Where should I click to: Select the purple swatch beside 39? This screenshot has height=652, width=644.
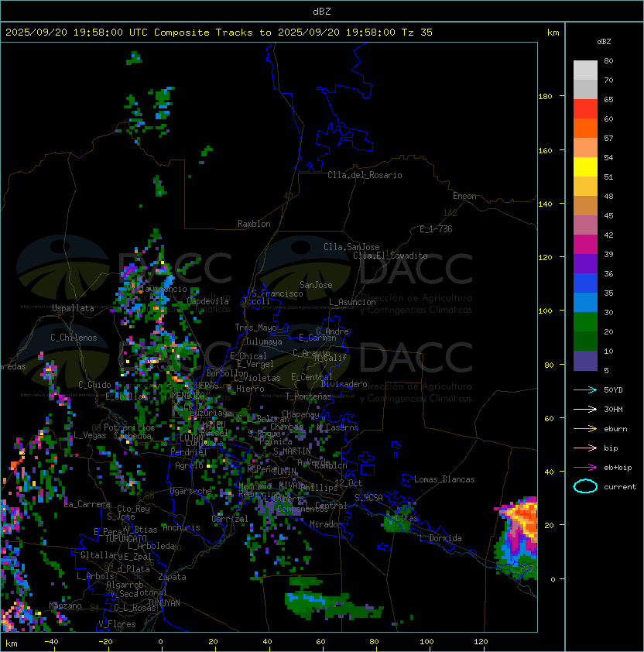point(585,263)
